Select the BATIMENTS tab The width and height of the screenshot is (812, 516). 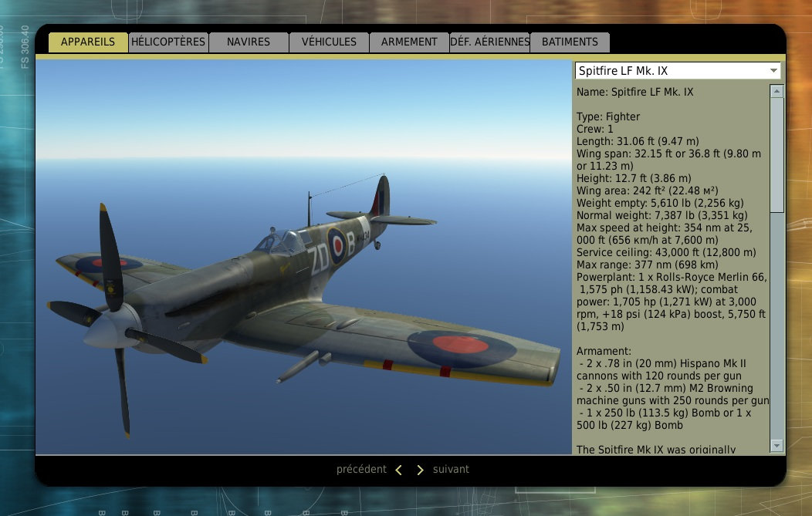pyautogui.click(x=570, y=42)
